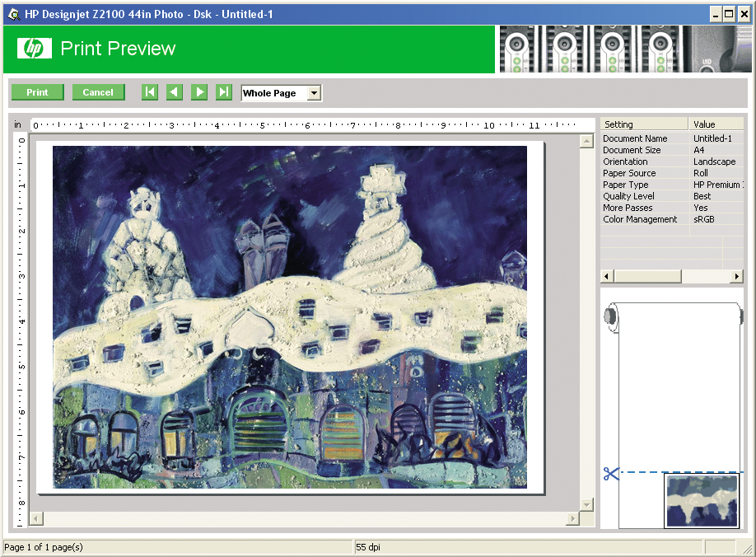The width and height of the screenshot is (756, 557).
Task: Click the Setting column header
Action: pos(644,124)
